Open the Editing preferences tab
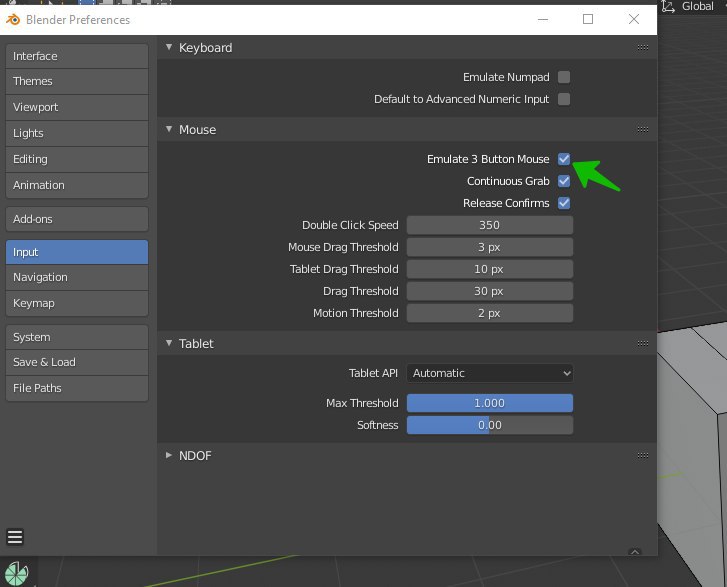The height and width of the screenshot is (587, 727). (77, 159)
